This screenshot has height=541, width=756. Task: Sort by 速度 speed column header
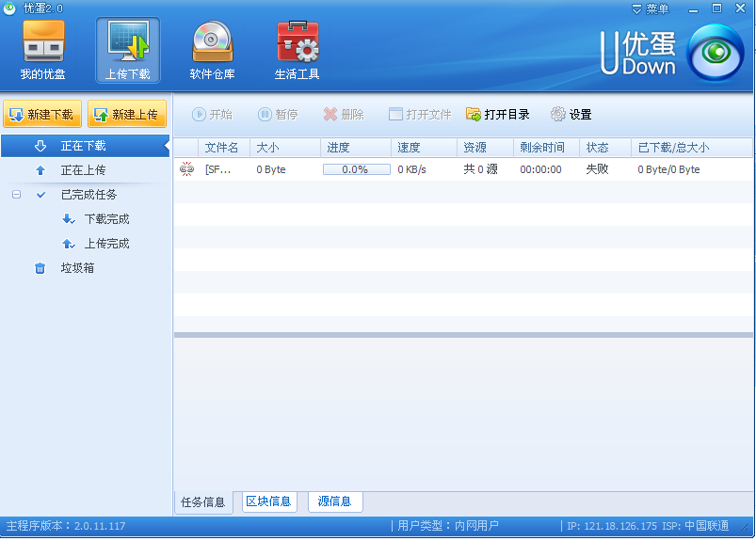424,148
